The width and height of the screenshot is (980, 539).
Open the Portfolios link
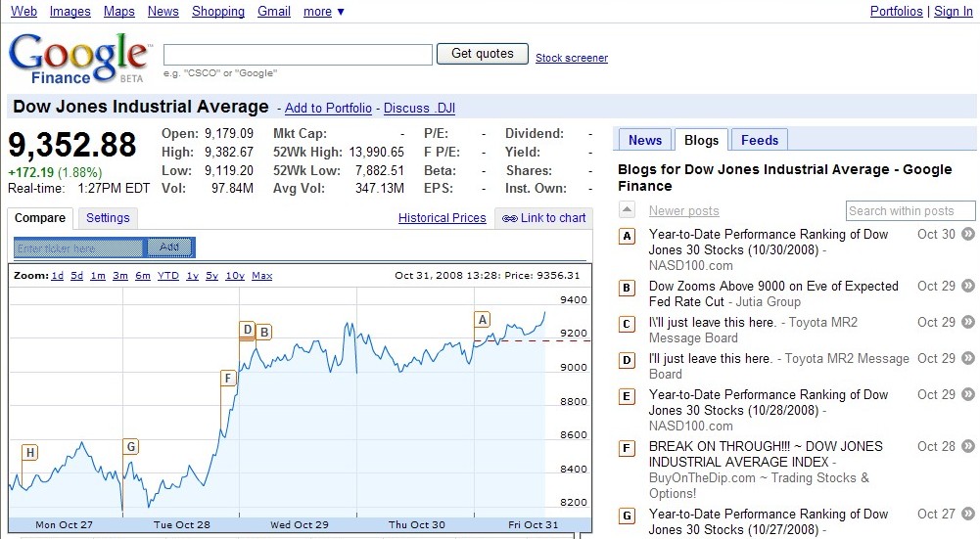896,11
